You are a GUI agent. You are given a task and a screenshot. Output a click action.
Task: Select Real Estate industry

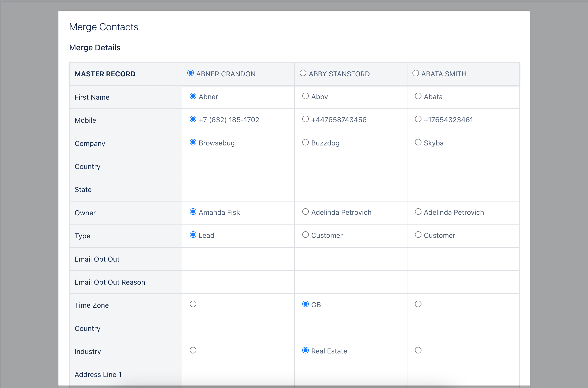pyautogui.click(x=306, y=350)
